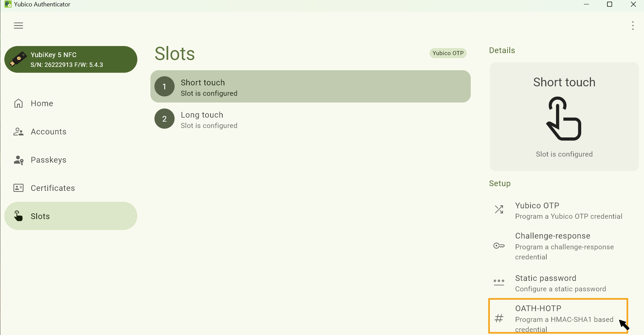
Task: Click the Yubico OTP chip label
Action: (448, 53)
